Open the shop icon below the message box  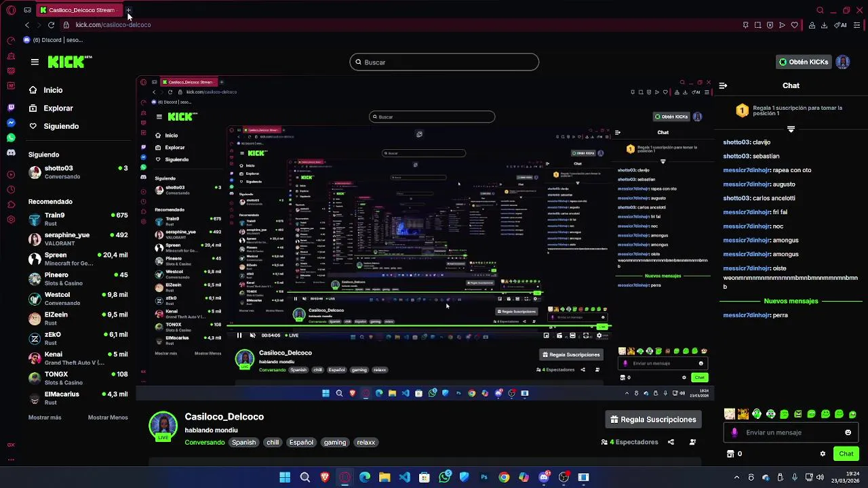(x=730, y=453)
